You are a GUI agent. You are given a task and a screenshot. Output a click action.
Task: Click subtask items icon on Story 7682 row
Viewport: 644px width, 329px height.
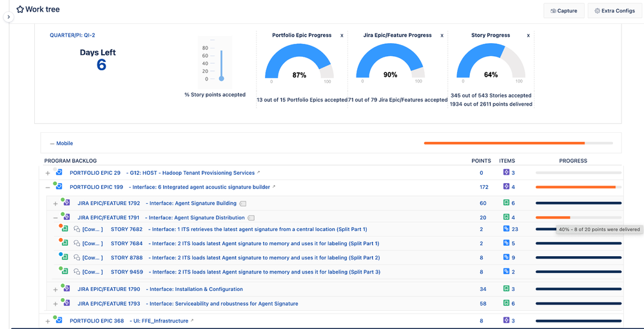pyautogui.click(x=507, y=229)
